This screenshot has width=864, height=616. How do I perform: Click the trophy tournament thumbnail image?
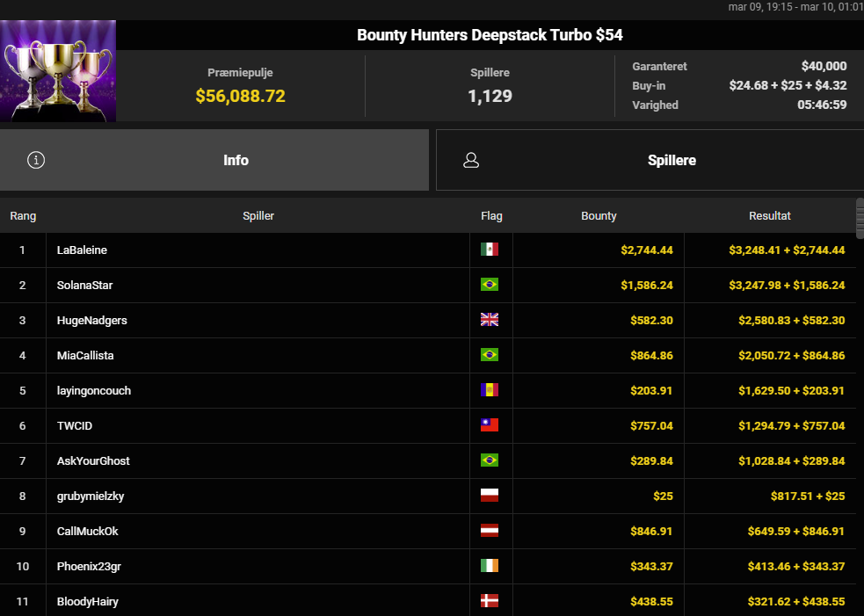pyautogui.click(x=58, y=70)
